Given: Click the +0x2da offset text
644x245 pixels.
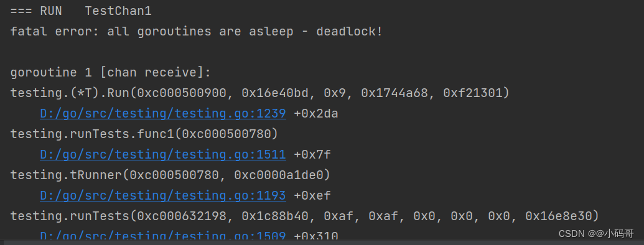Looking at the screenshot, I should 316,114.
